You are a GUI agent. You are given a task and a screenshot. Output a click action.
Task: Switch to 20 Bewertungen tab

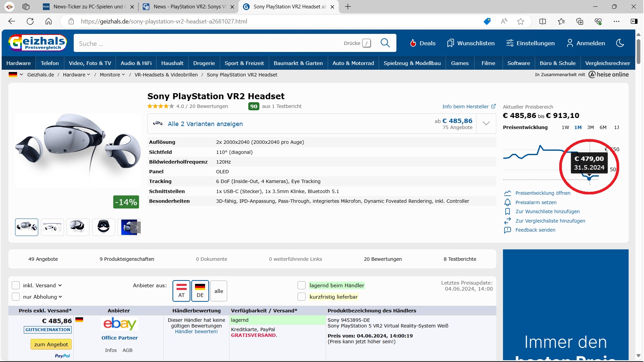[383, 259]
